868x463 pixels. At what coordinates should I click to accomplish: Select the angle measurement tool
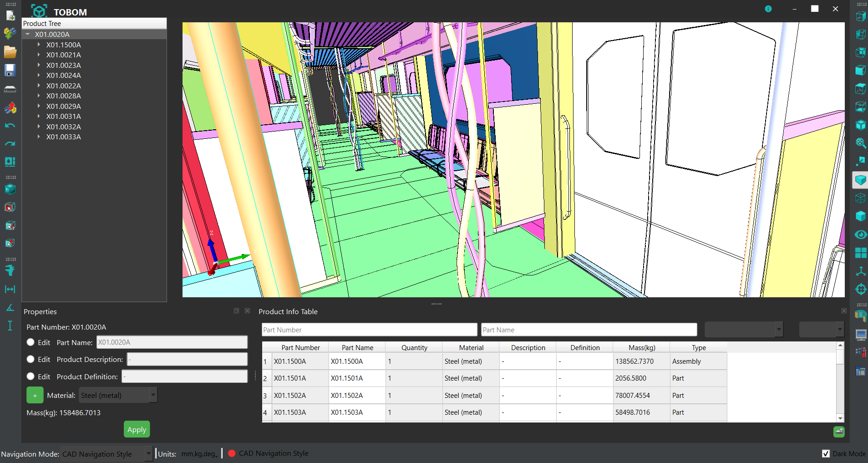[10, 308]
